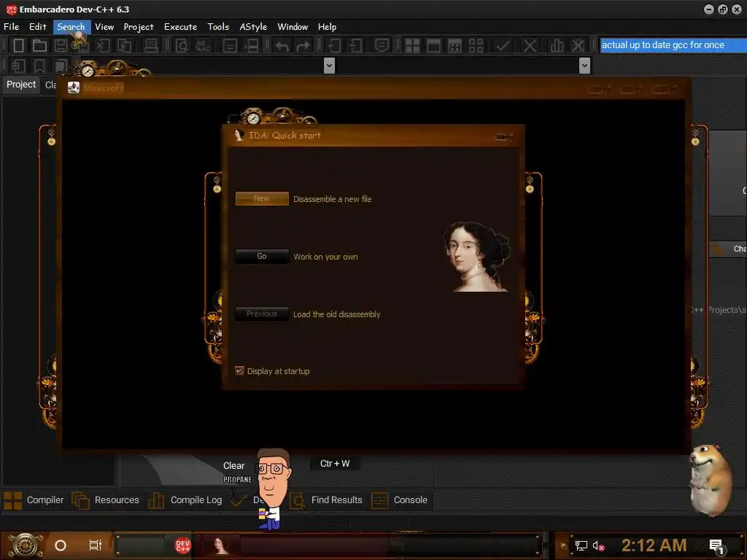The image size is (747, 560).
Task: Open the Execute menu
Action: coord(181,27)
